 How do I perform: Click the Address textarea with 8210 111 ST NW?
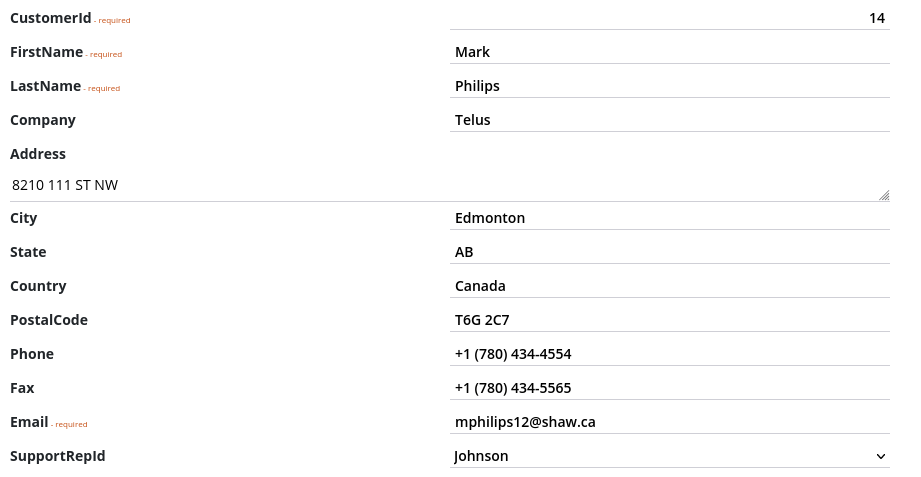pos(450,186)
